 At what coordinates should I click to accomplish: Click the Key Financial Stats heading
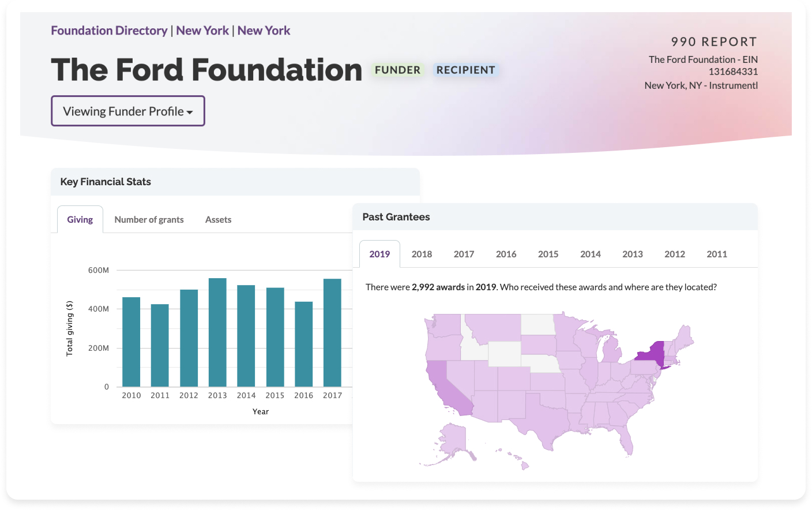(106, 182)
